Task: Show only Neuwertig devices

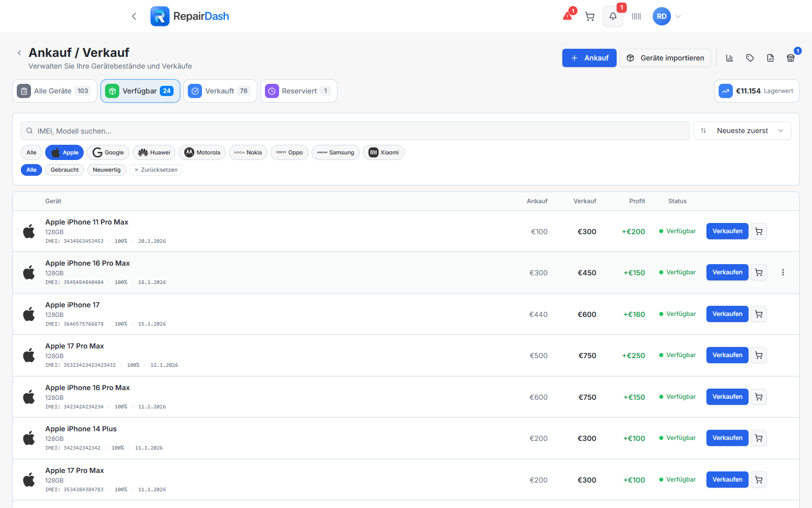Action: coord(107,170)
